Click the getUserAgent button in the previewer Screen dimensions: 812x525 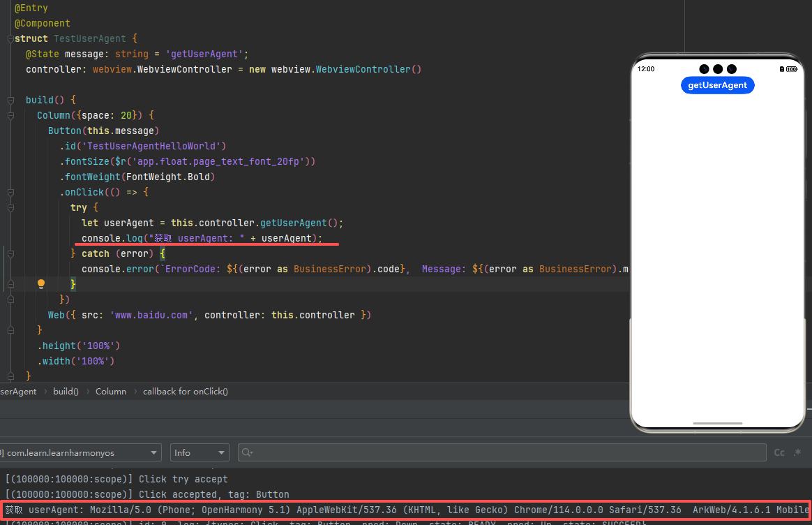tap(717, 85)
